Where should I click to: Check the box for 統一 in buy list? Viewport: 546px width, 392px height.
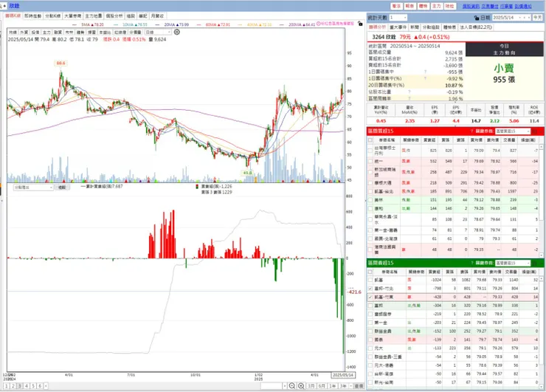click(370, 162)
